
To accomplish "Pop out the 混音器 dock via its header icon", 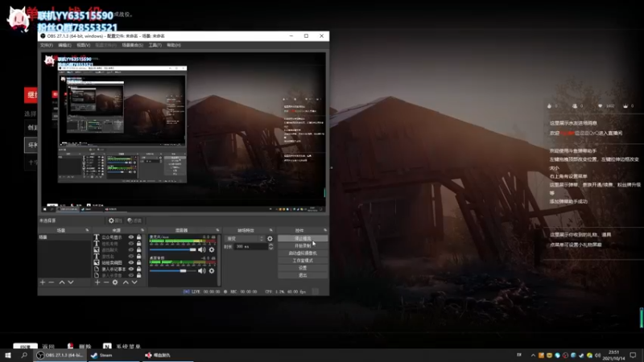I will 217,230.
